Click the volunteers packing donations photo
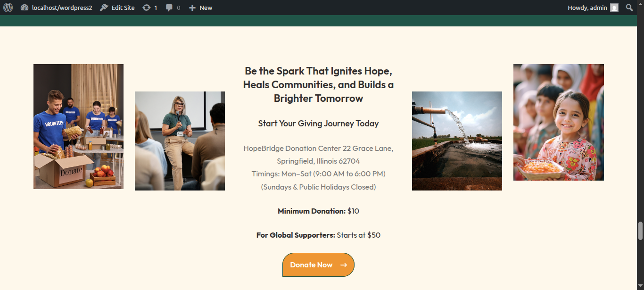644x290 pixels. pyautogui.click(x=78, y=126)
